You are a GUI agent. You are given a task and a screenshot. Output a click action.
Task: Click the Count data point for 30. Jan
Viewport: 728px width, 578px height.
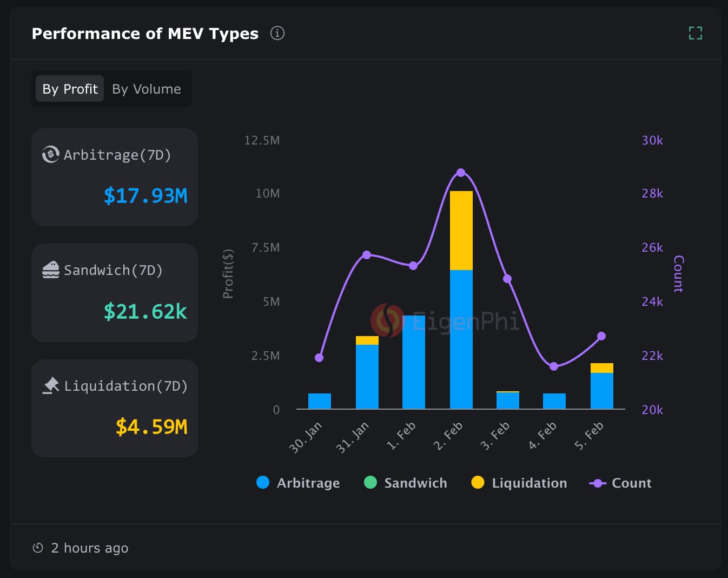pyautogui.click(x=319, y=358)
